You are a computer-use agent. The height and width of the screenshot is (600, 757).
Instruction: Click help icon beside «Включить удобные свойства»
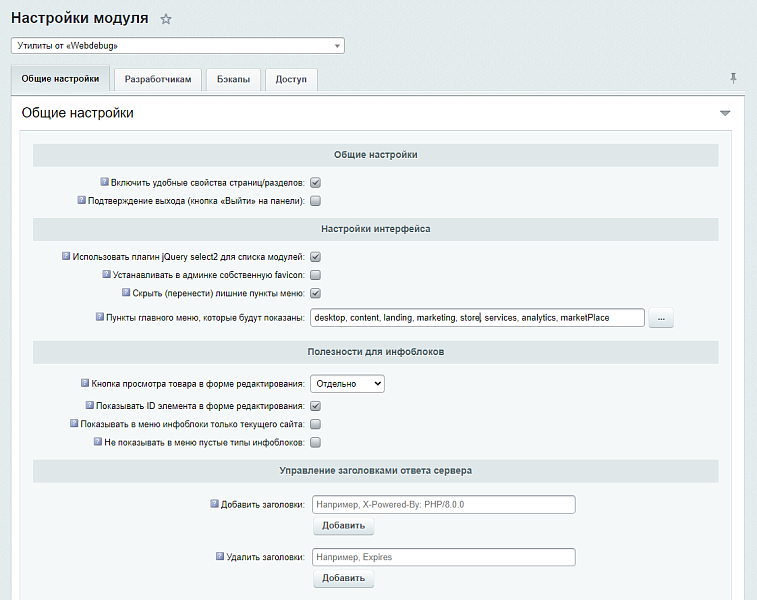104,182
